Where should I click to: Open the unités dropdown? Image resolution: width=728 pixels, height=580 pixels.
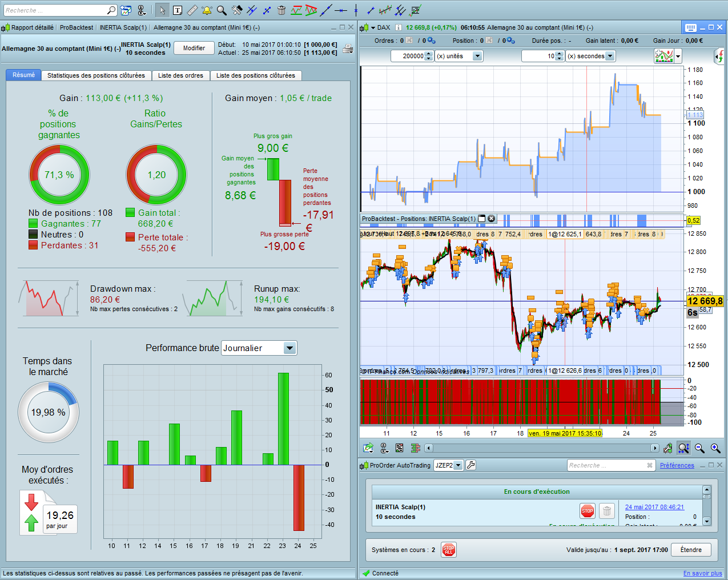[477, 56]
